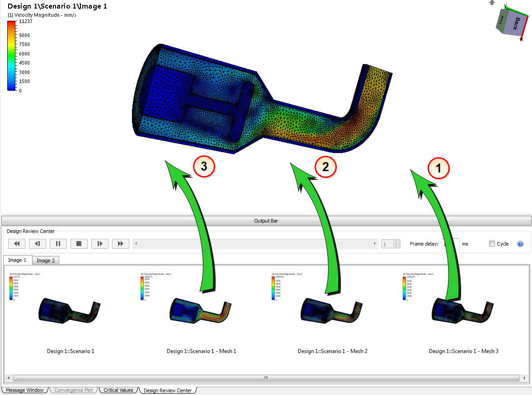Stop the animation playback
The width and height of the screenshot is (532, 395).
[79, 244]
